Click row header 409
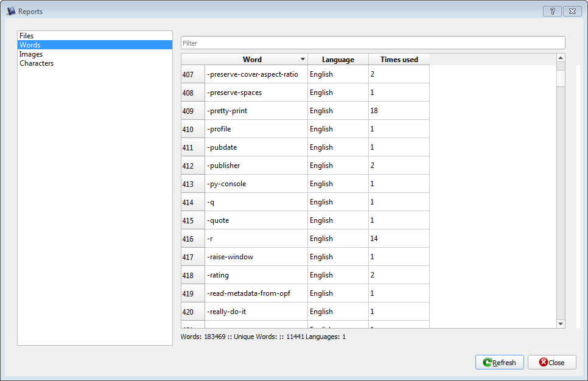The height and width of the screenshot is (381, 588). [x=193, y=111]
